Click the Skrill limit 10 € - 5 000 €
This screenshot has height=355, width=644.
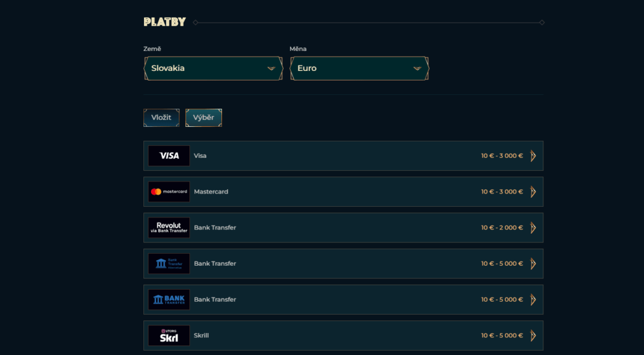pyautogui.click(x=502, y=336)
